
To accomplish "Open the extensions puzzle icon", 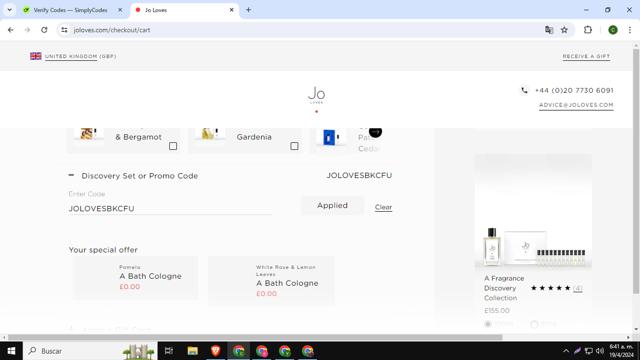I will tap(588, 30).
